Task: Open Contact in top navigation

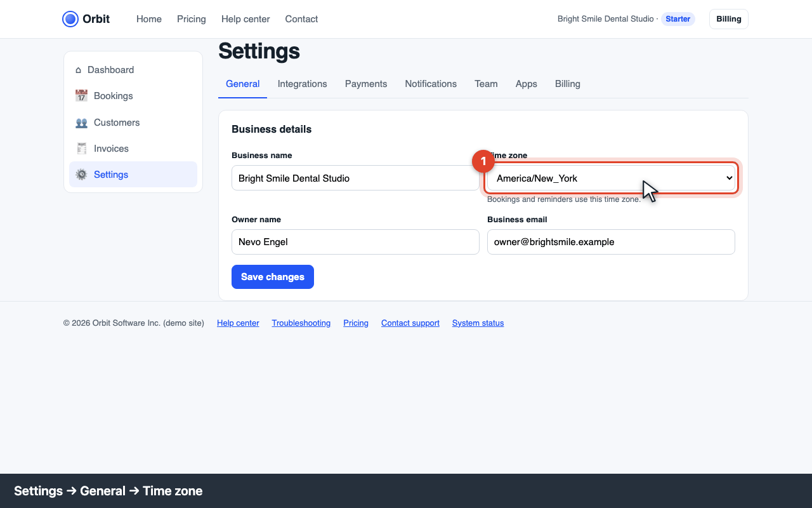Action: [301, 19]
